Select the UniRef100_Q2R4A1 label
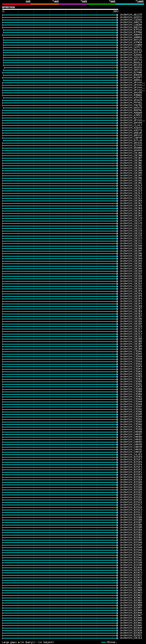146x644 pixels. (131, 55)
